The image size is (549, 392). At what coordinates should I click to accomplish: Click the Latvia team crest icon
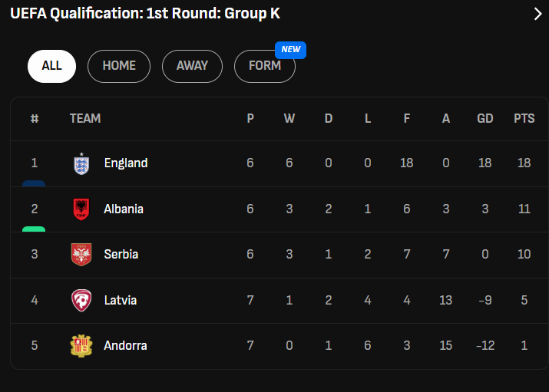81,300
